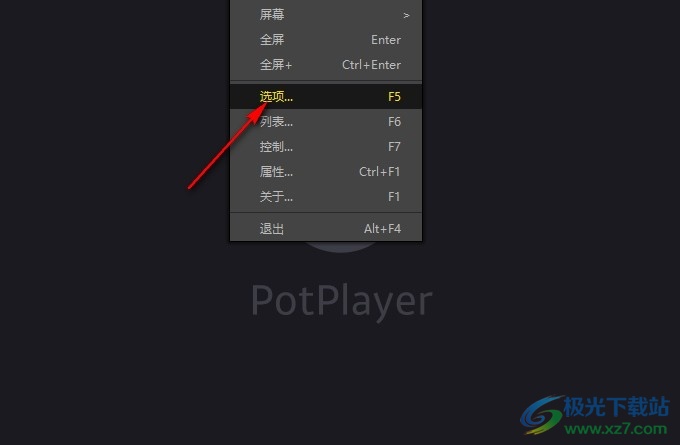680x445 pixels.
Task: Open the www.xz7.com watermark link
Action: tap(616, 429)
